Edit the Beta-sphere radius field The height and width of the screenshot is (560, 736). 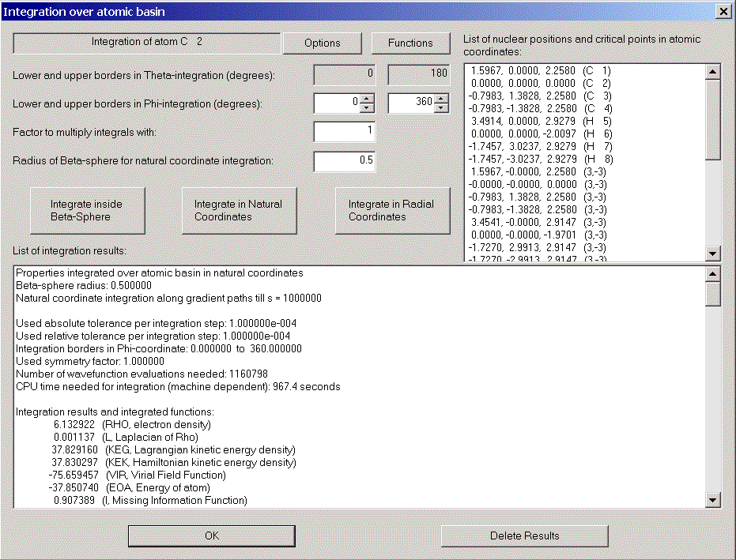(x=345, y=161)
